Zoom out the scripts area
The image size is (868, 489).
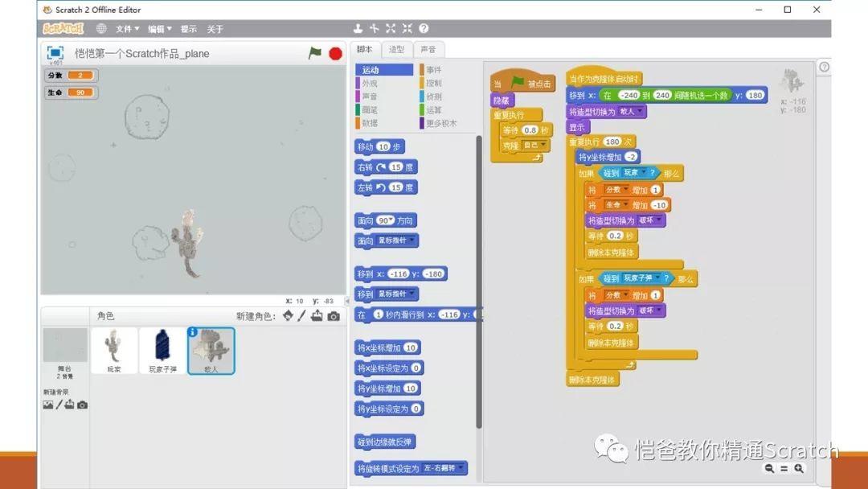(x=769, y=469)
